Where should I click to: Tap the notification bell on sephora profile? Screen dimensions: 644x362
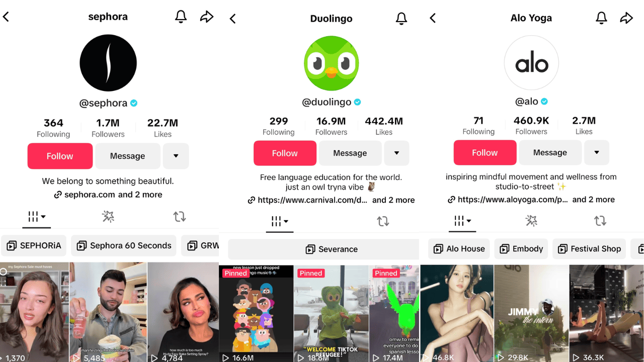click(x=181, y=17)
